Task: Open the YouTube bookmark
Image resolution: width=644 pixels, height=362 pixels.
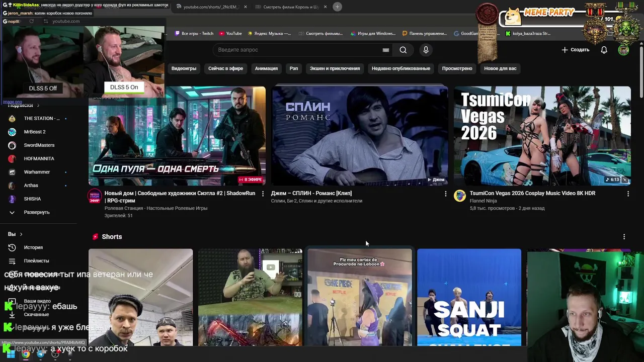Action: [x=230, y=34]
